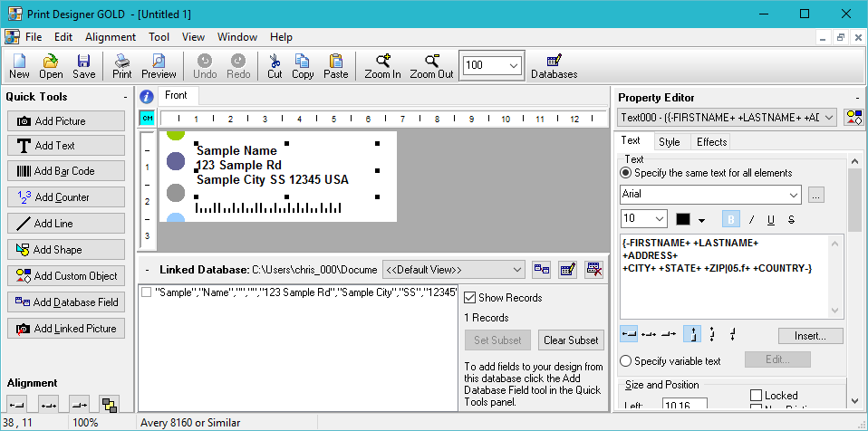Click the Add Shape button
The width and height of the screenshot is (868, 431).
coord(66,250)
